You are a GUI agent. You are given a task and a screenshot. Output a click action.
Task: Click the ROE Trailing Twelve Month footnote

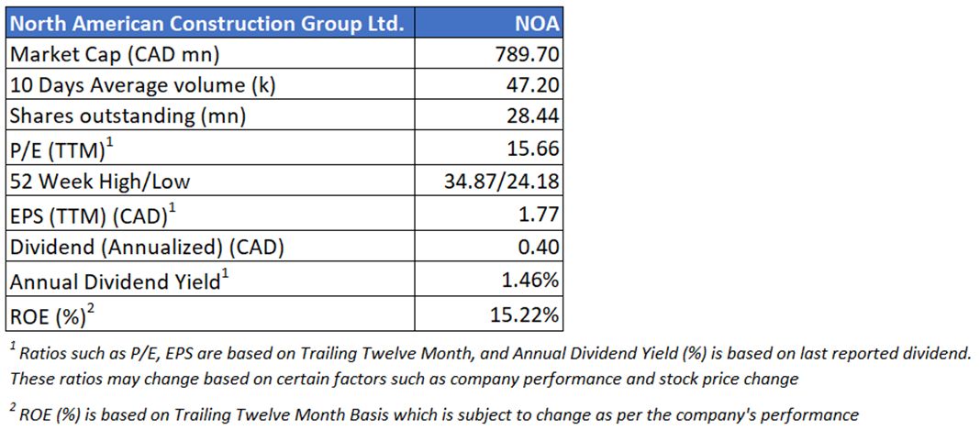(x=434, y=414)
